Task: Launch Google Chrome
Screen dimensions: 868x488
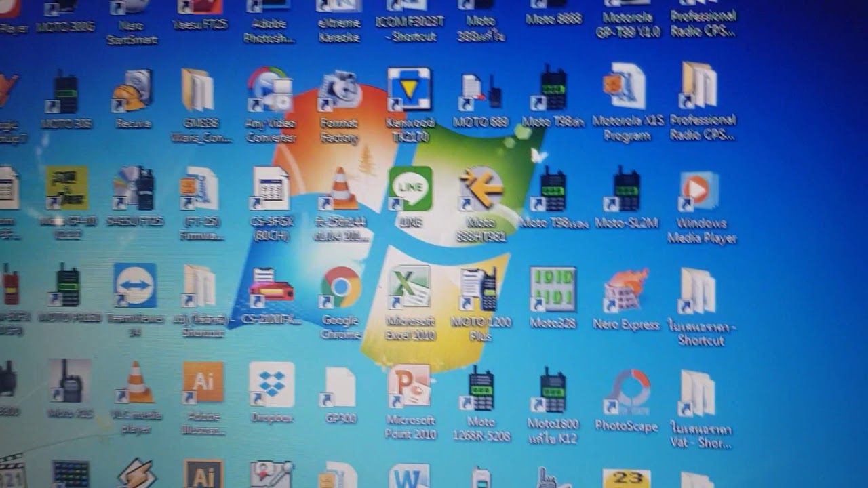Action: click(x=341, y=287)
